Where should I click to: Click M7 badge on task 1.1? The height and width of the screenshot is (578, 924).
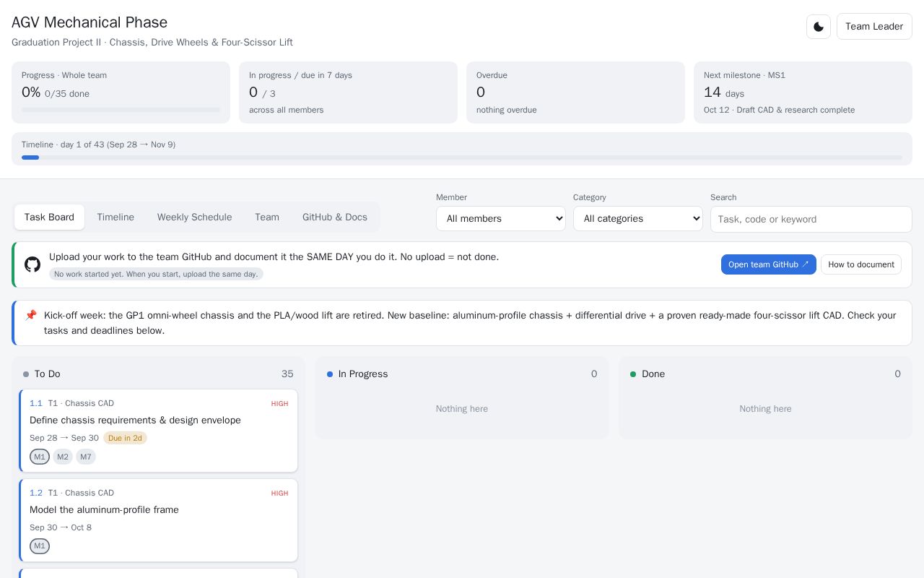tap(86, 457)
